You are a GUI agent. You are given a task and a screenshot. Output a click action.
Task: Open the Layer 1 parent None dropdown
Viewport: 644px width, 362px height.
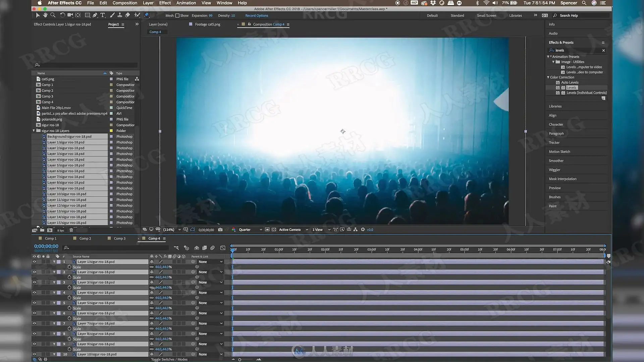click(x=211, y=262)
